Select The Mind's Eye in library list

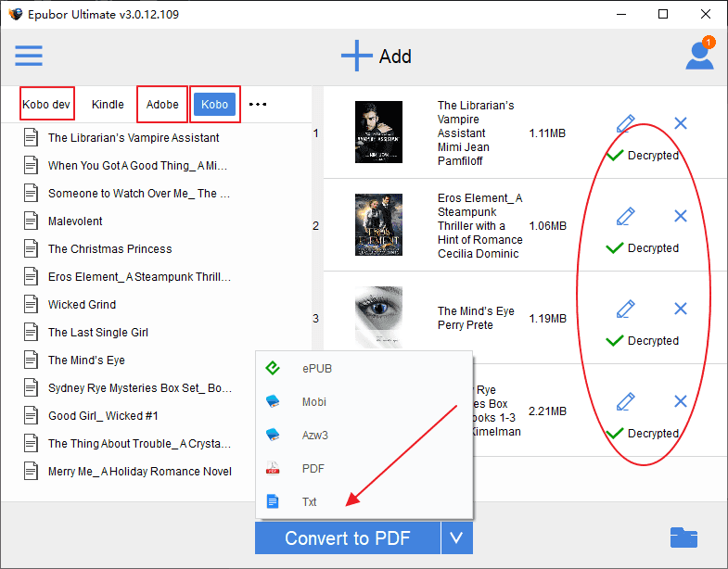[x=87, y=360]
